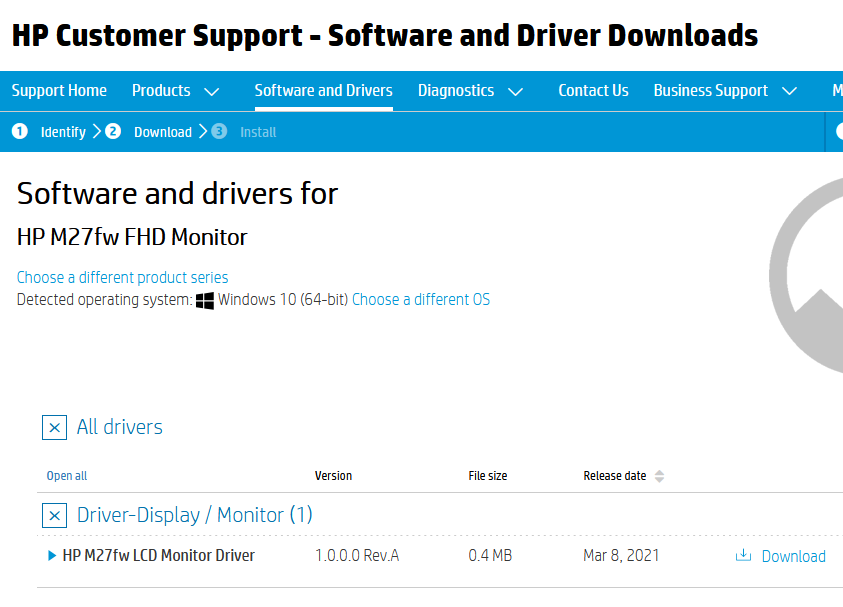Viewport: 843px width, 607px height.
Task: Click the step 1 Identify circle icon
Action: tap(19, 131)
